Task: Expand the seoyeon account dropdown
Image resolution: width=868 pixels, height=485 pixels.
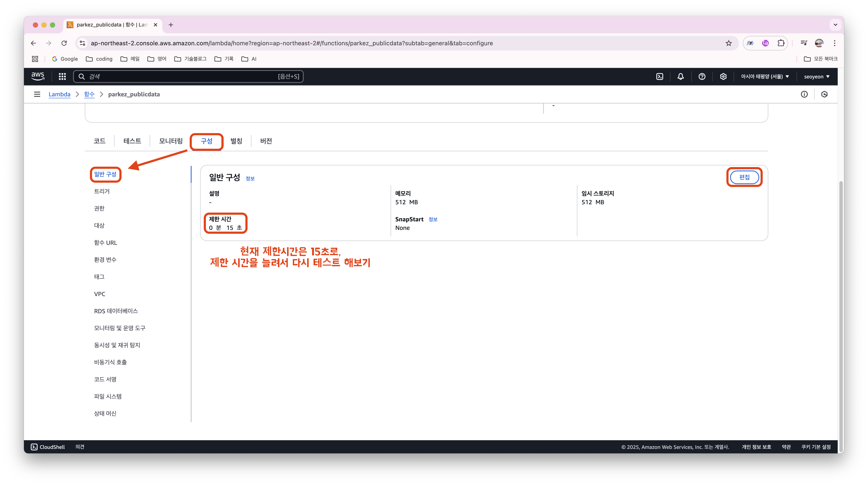Action: [x=817, y=76]
